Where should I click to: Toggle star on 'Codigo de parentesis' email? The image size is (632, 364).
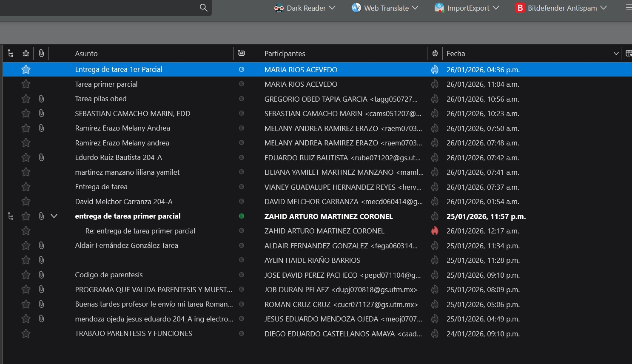(26, 275)
